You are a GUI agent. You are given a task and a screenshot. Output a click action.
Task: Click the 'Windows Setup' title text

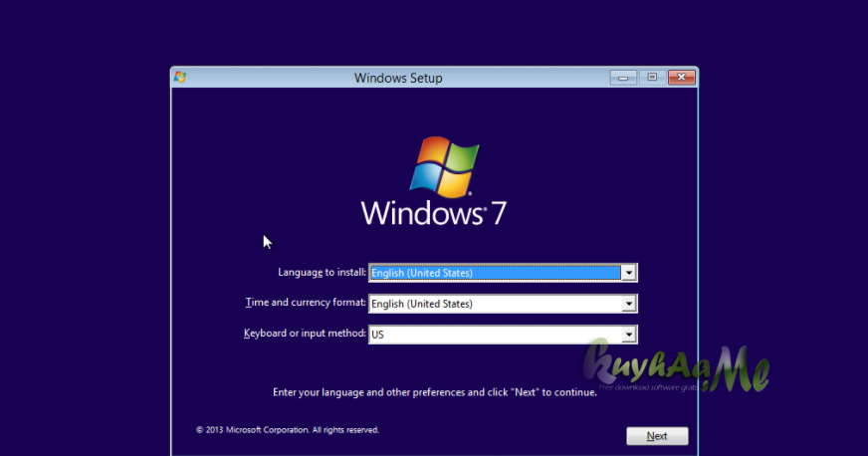pos(398,78)
